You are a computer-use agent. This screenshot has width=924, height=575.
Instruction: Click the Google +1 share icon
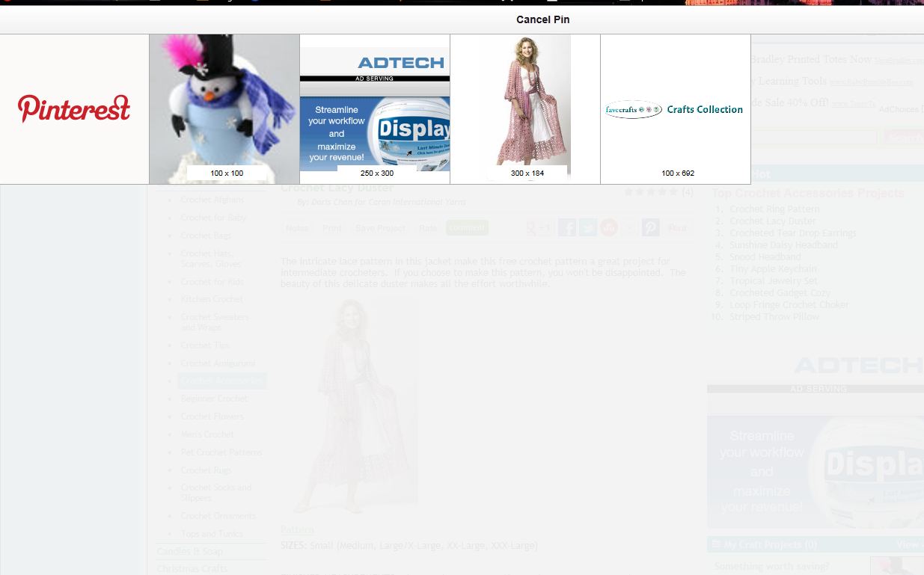tap(539, 228)
